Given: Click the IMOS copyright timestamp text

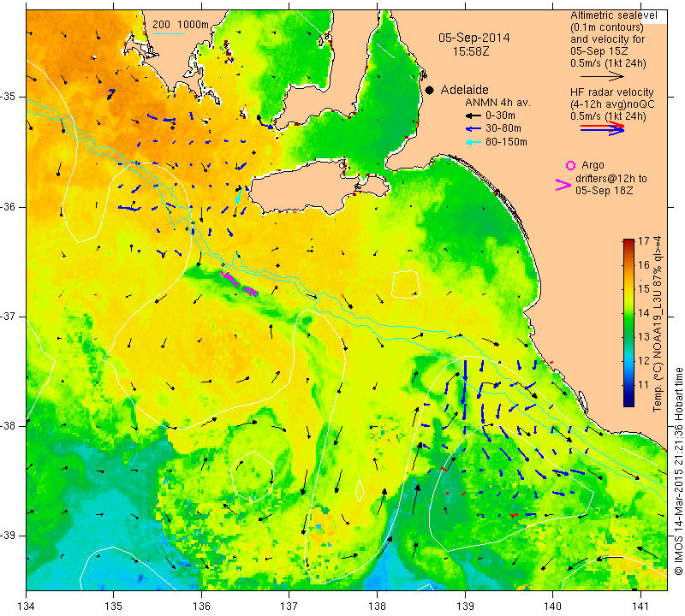Looking at the screenshot, I should (678, 471).
